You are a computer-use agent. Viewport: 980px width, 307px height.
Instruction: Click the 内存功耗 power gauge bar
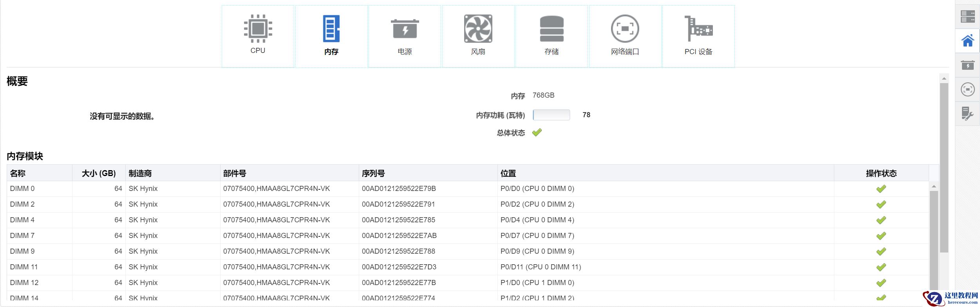tap(551, 115)
